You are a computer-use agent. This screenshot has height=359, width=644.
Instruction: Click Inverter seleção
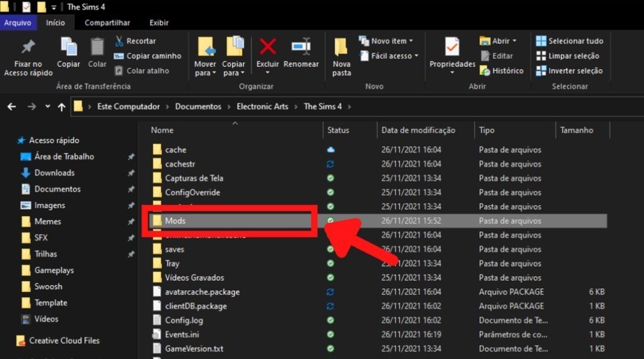pyautogui.click(x=569, y=71)
